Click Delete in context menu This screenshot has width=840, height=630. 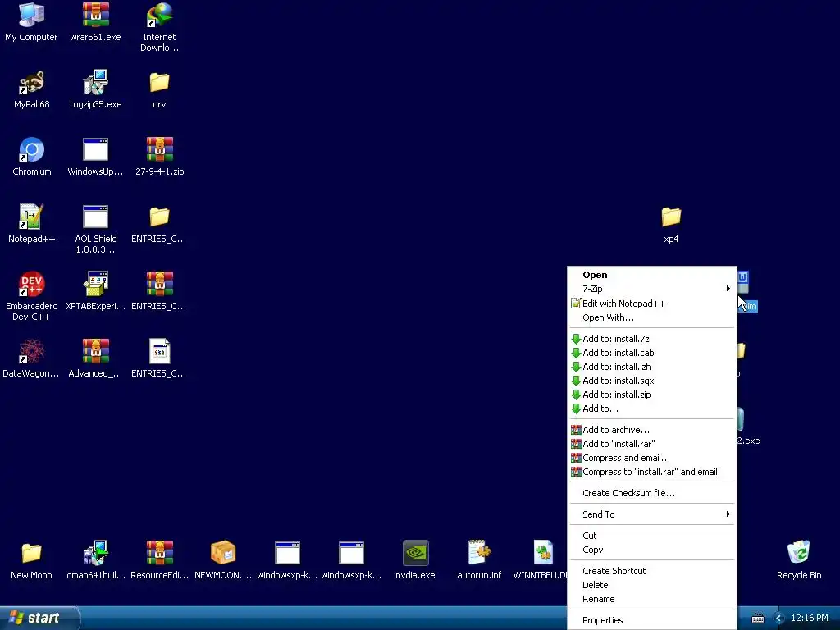(652, 585)
